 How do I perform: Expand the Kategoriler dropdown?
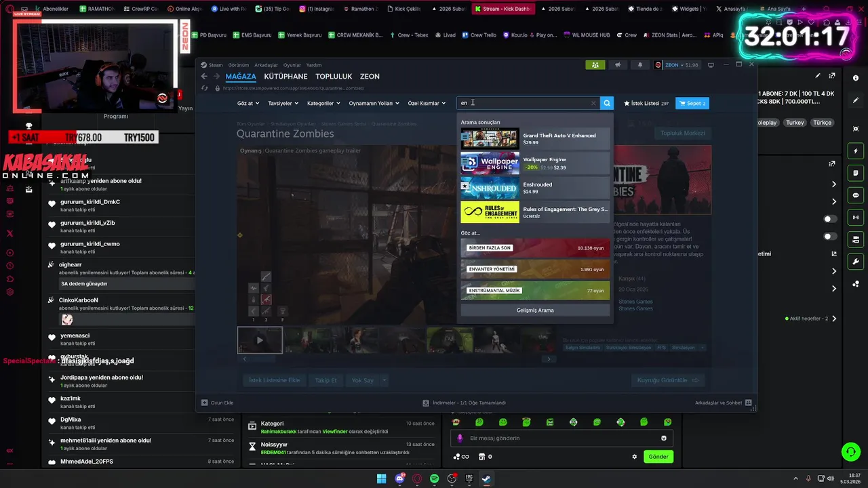323,103
